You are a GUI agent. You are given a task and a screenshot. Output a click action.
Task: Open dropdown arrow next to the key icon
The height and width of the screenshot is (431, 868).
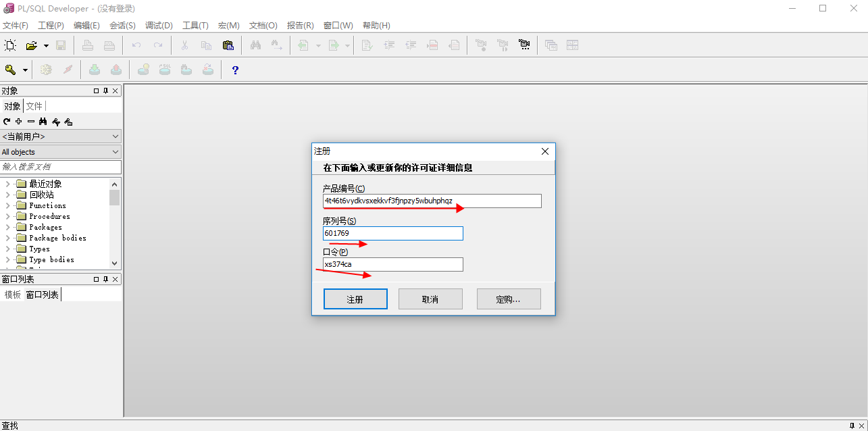coord(25,70)
